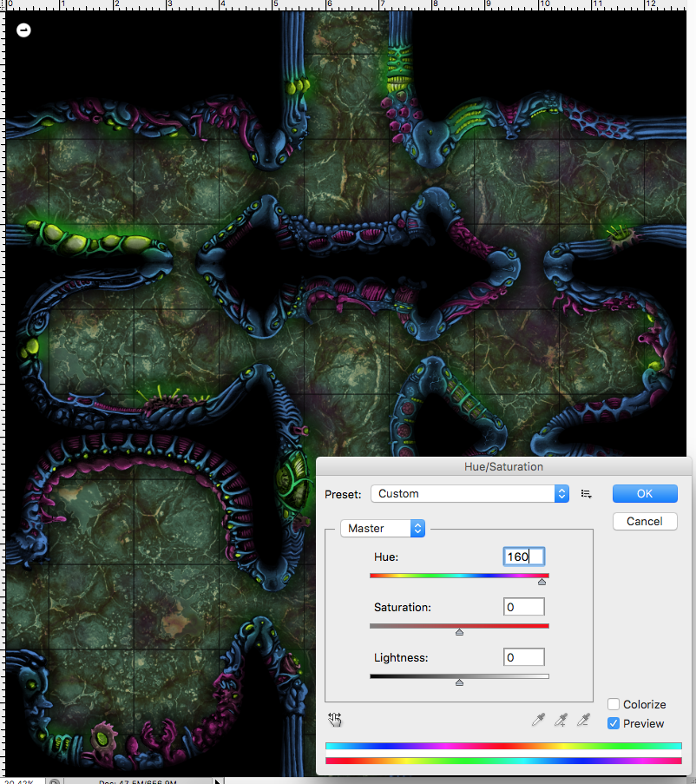Screen dimensions: 696x784
Task: Click the subtract-from-sample eyedropper icon
Action: point(583,719)
